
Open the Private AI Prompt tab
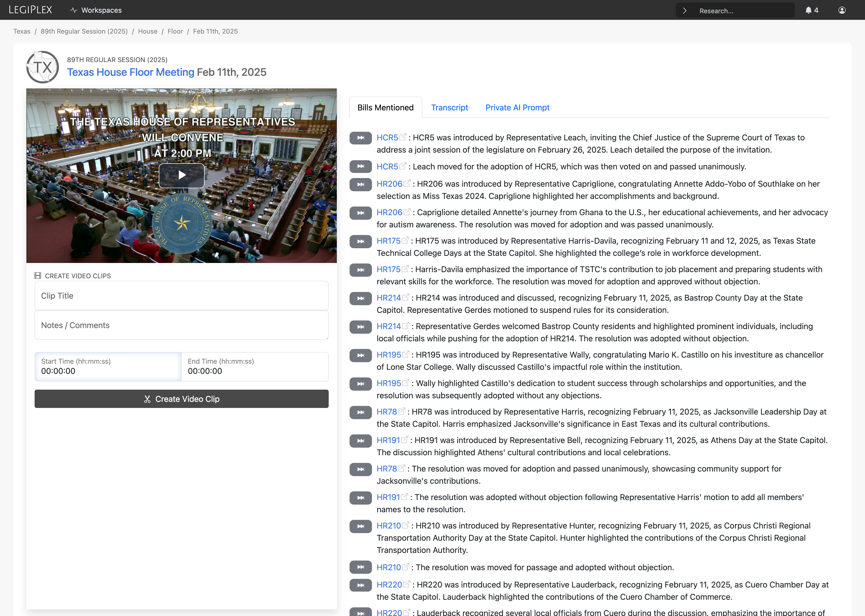517,108
